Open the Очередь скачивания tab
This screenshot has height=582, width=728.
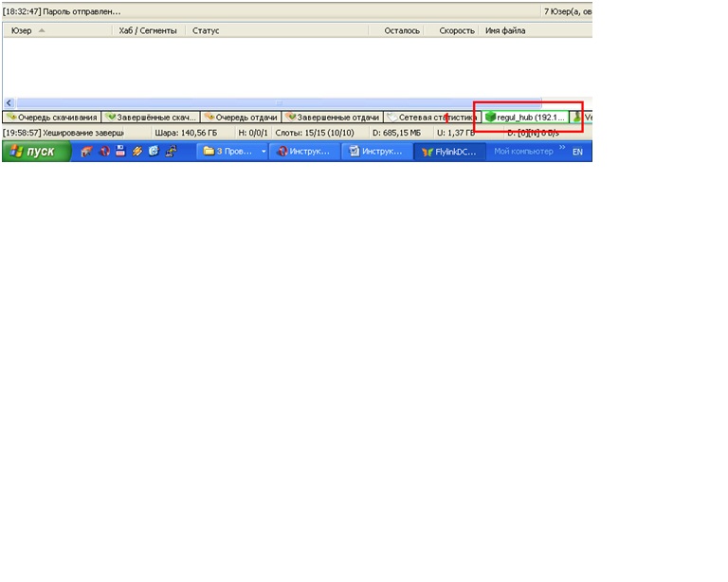tap(52, 118)
